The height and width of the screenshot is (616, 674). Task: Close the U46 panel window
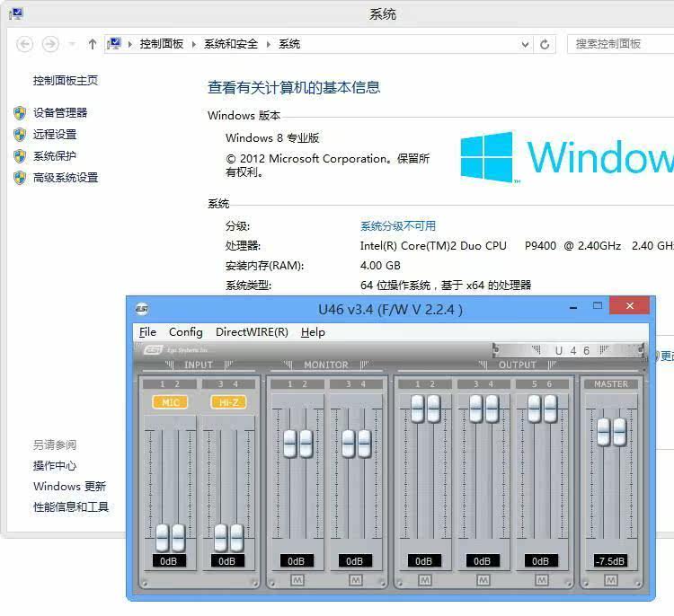tap(630, 305)
